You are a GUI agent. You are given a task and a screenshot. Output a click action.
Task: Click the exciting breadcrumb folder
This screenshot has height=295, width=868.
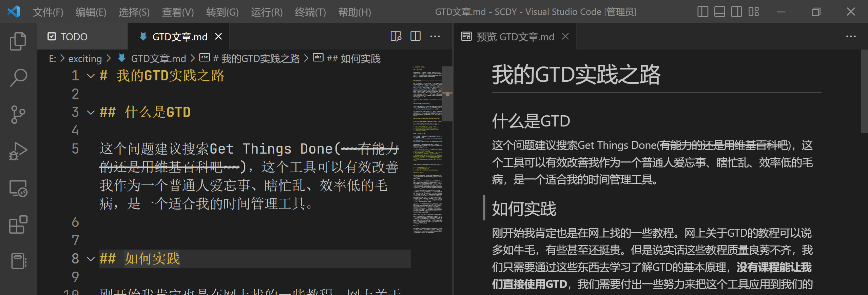(x=85, y=59)
